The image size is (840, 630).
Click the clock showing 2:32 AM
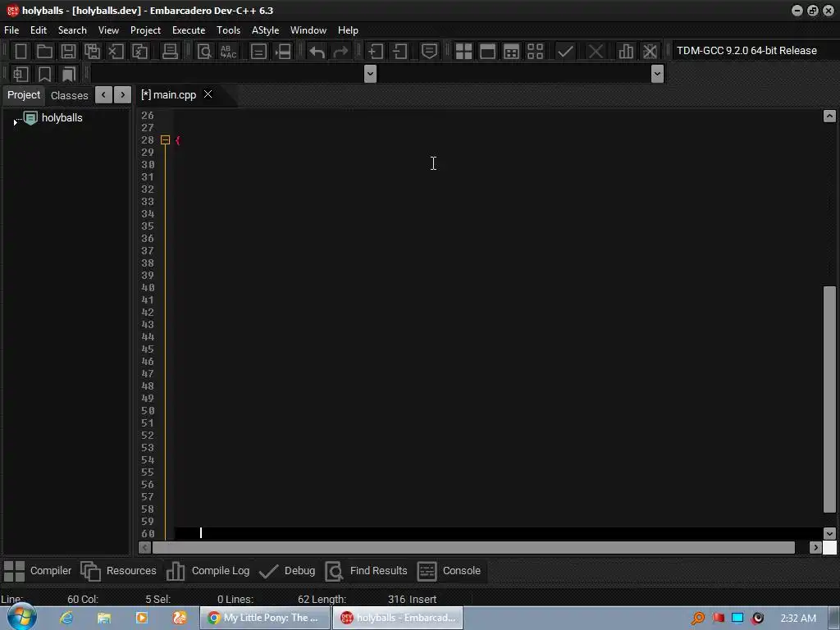click(x=798, y=619)
